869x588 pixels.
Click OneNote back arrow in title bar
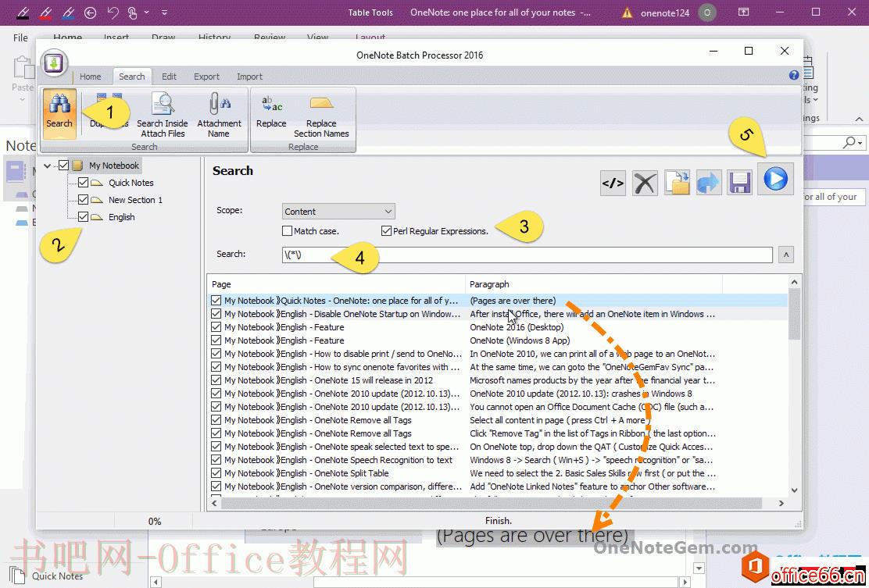tap(91, 12)
